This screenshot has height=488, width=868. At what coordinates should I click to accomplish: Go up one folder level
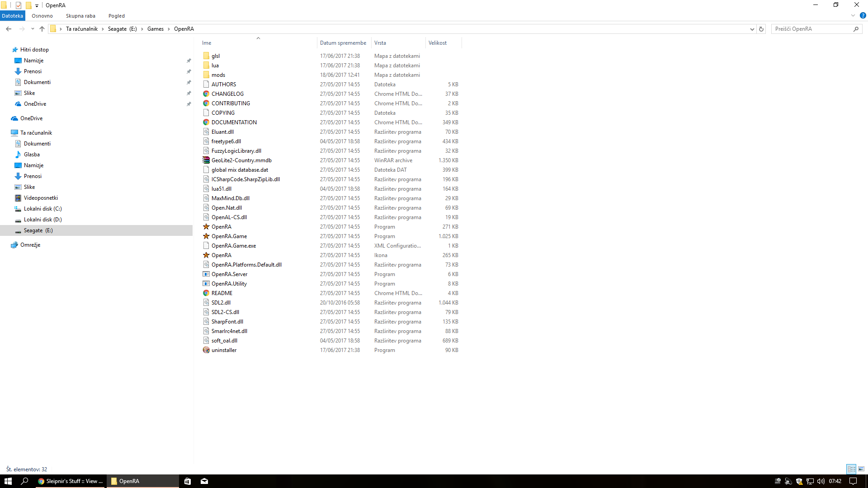coord(42,29)
